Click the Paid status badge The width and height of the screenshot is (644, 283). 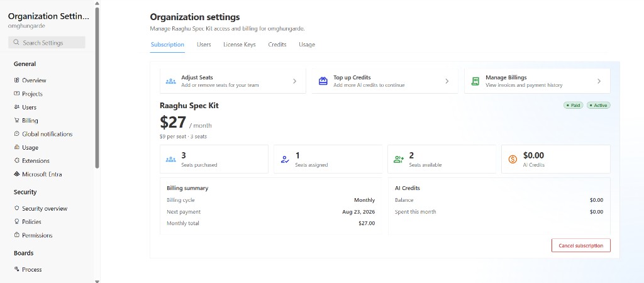[x=573, y=105]
